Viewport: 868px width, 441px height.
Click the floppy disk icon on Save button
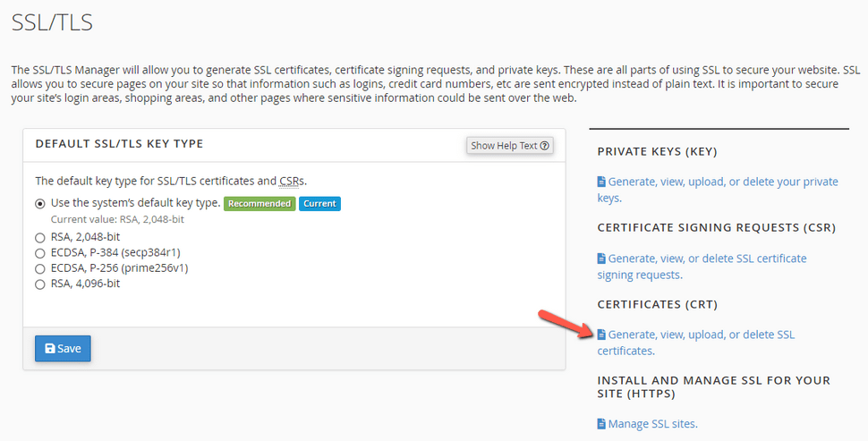(x=50, y=349)
